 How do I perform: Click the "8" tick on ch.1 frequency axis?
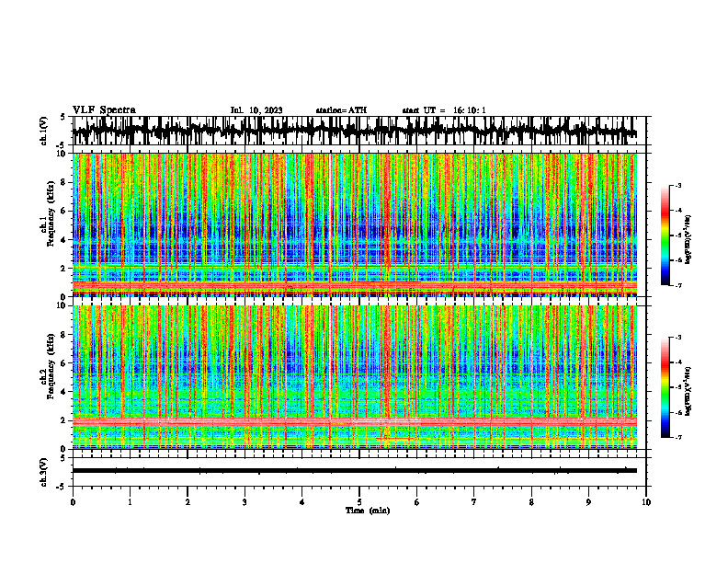[64, 182]
